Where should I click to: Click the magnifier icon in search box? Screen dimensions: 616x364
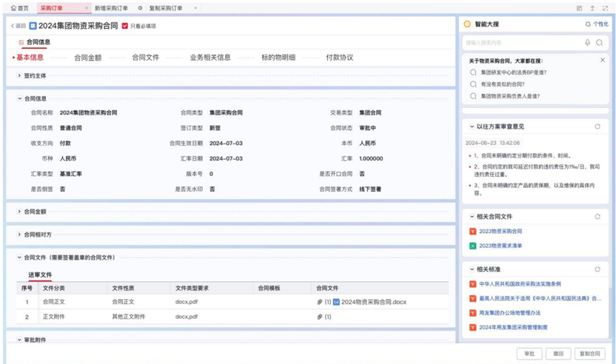tap(600, 43)
